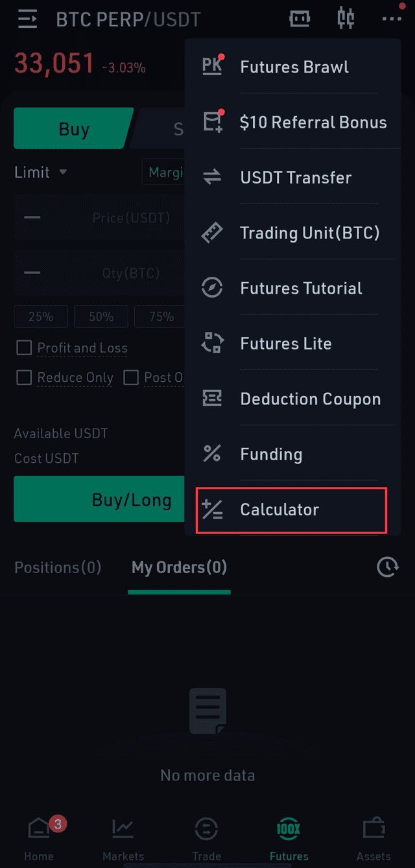
Task: Tap the three-dot more options icon
Action: pos(392,19)
